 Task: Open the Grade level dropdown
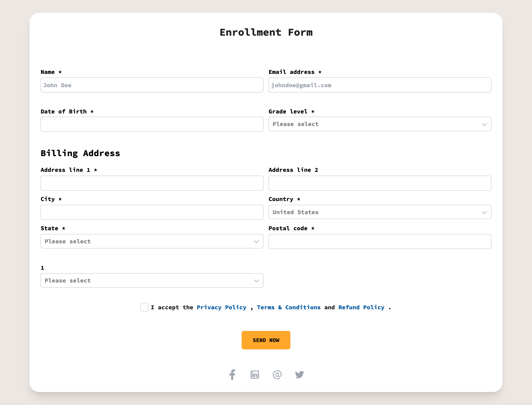(x=380, y=124)
